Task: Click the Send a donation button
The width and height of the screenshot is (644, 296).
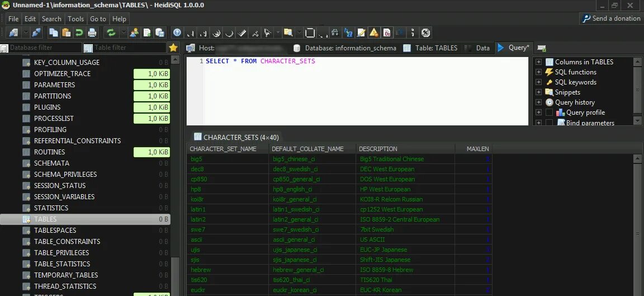Action: 612,18
